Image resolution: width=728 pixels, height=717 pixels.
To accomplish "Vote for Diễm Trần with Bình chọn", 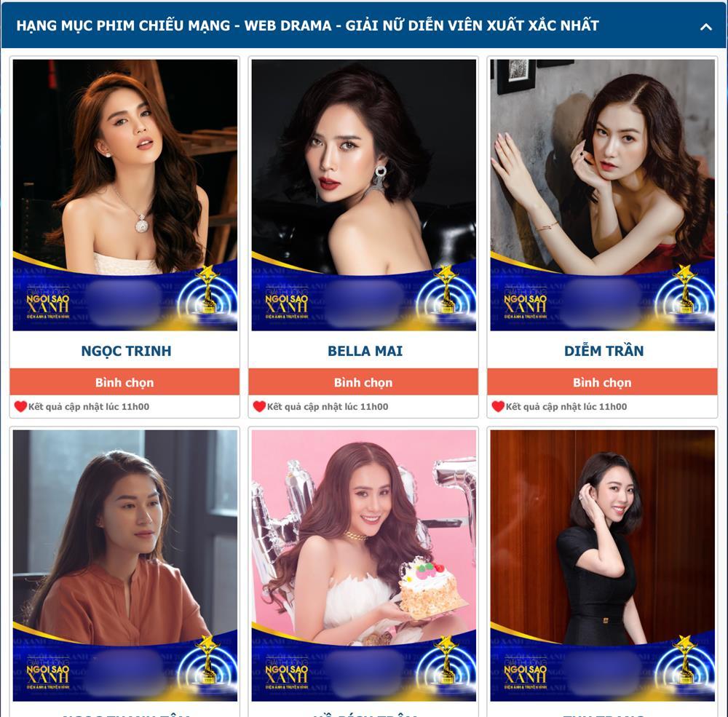I will pos(602,381).
